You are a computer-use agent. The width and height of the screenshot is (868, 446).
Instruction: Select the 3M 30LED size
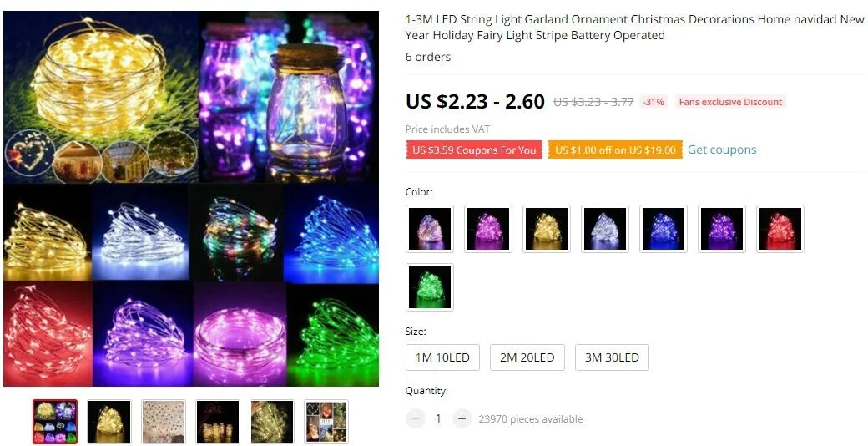(x=612, y=357)
